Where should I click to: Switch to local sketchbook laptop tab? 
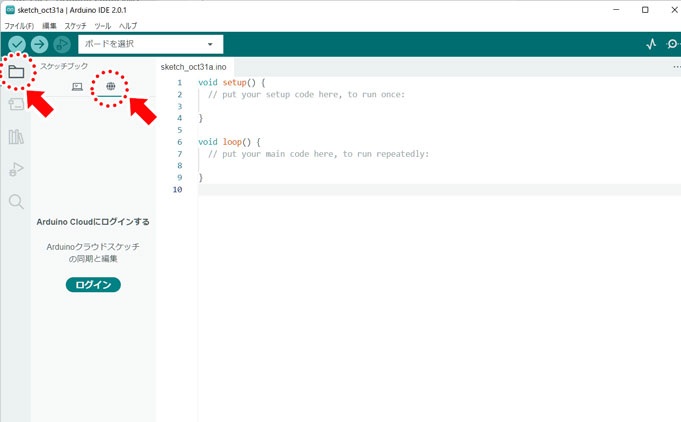77,87
